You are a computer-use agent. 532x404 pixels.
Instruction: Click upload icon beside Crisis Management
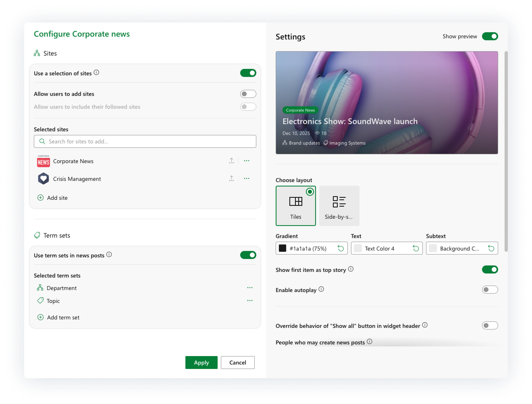(x=231, y=178)
